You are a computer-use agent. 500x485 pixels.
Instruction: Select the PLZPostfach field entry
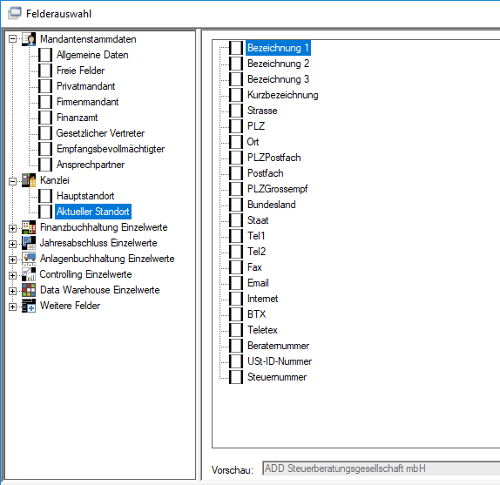274,158
